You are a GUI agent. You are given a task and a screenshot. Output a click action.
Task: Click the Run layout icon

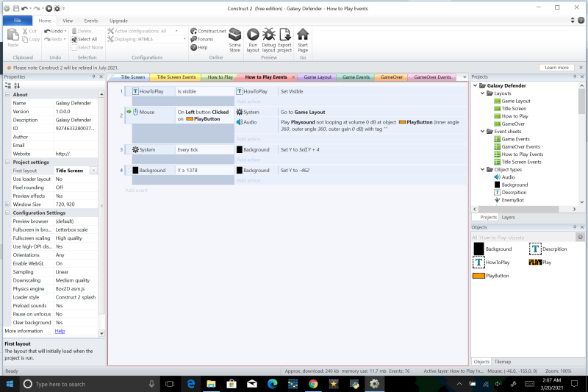coord(253,40)
